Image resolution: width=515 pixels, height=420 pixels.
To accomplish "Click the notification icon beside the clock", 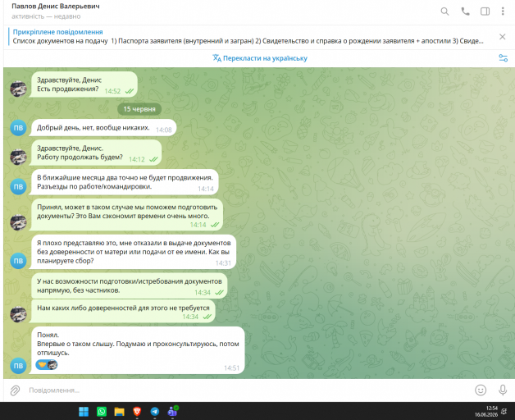I will 504,411.
